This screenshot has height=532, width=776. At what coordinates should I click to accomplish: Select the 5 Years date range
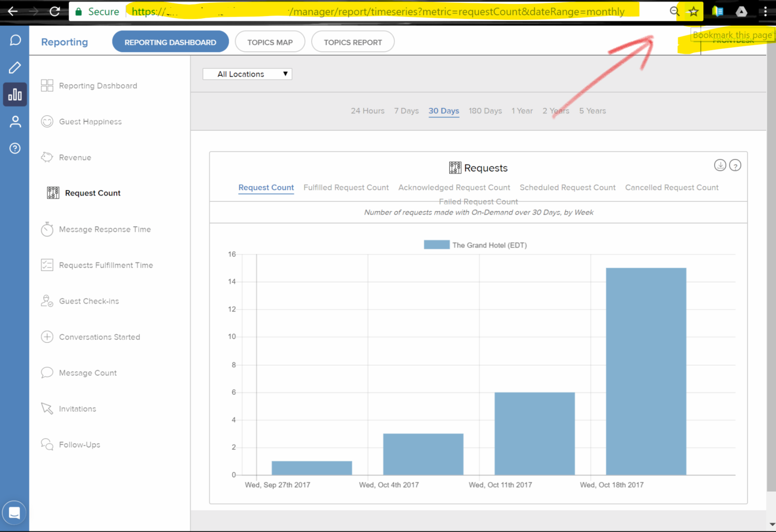click(592, 111)
